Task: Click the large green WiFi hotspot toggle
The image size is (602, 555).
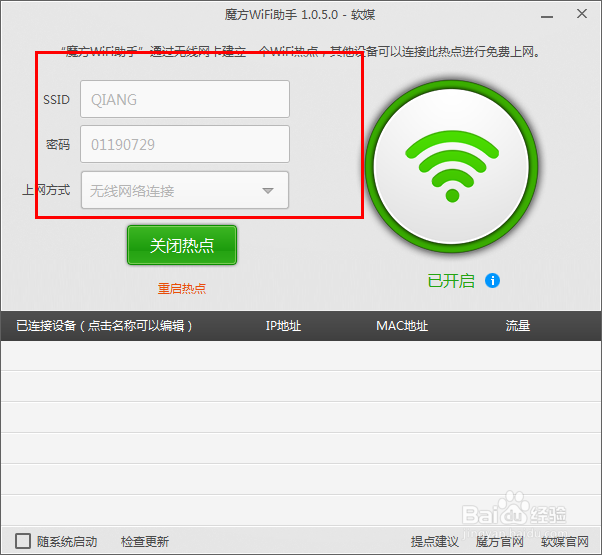Action: click(452, 167)
